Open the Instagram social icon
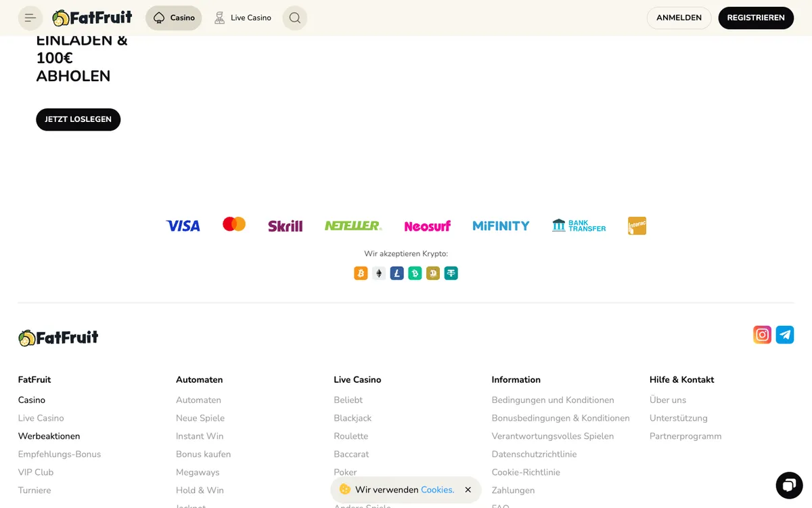 pyautogui.click(x=763, y=335)
